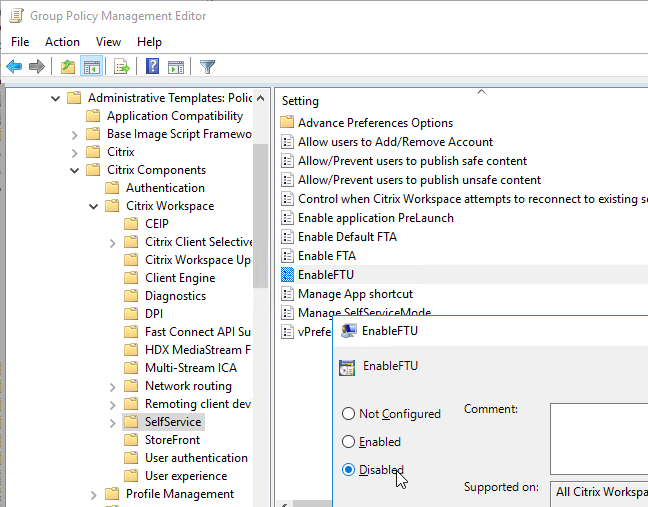Select Citrix Workspace Updates tree item
Screen dimensions: 648x507
pyautogui.click(x=198, y=259)
